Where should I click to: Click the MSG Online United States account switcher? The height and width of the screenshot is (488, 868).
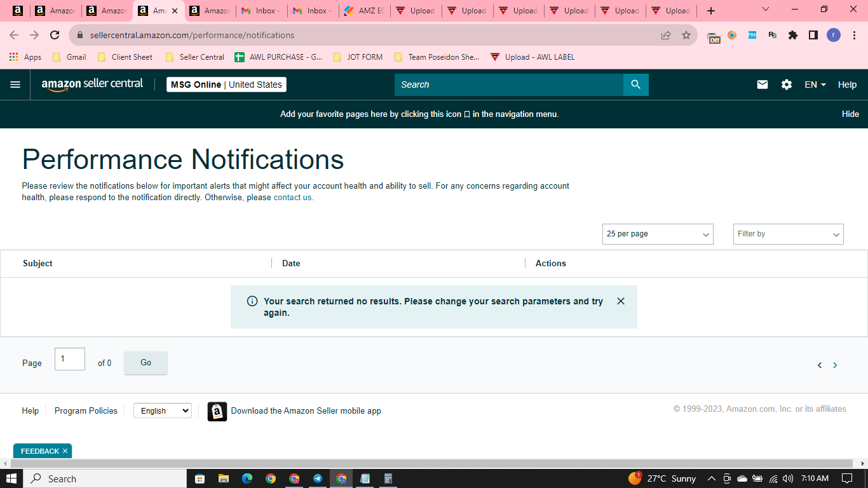click(226, 85)
